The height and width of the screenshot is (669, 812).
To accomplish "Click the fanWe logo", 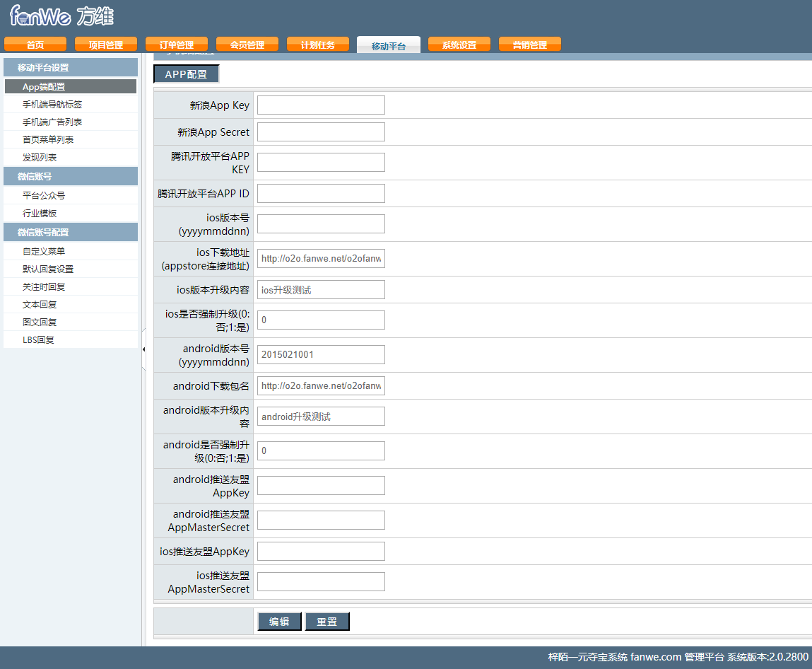I will pyautogui.click(x=61, y=16).
